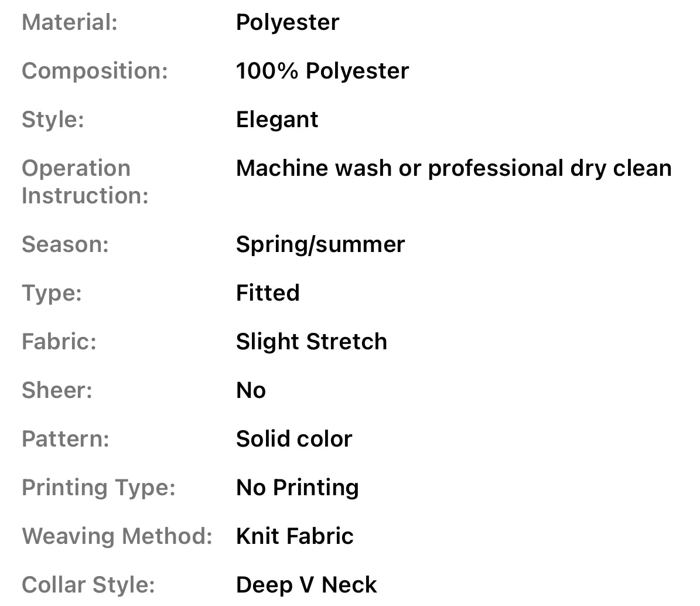700x606 pixels.
Task: Click the "No" value beside Sheer
Action: click(251, 390)
